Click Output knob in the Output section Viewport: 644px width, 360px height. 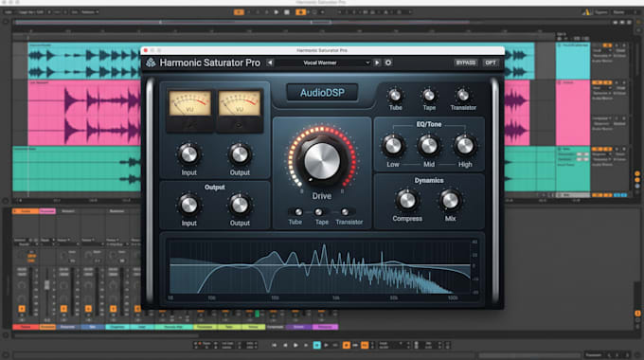pyautogui.click(x=240, y=205)
